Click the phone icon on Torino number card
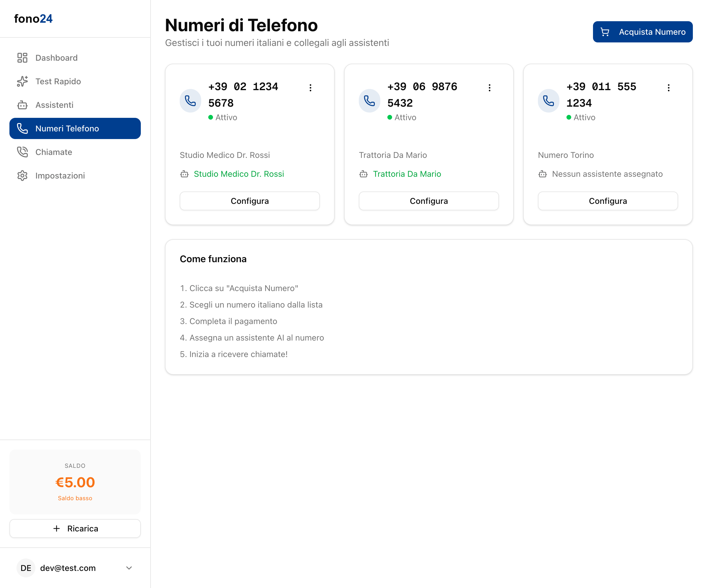 549,101
